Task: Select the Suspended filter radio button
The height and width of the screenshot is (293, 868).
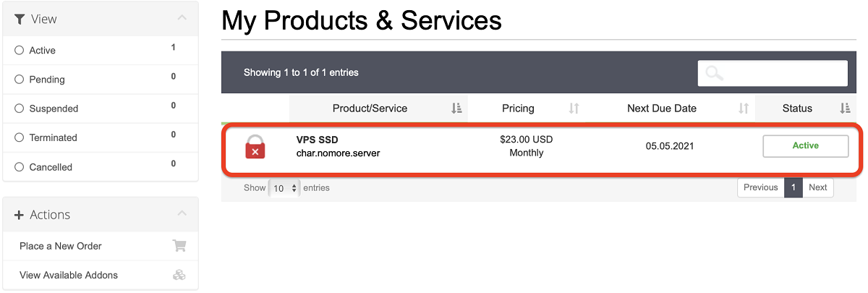Action: point(20,109)
